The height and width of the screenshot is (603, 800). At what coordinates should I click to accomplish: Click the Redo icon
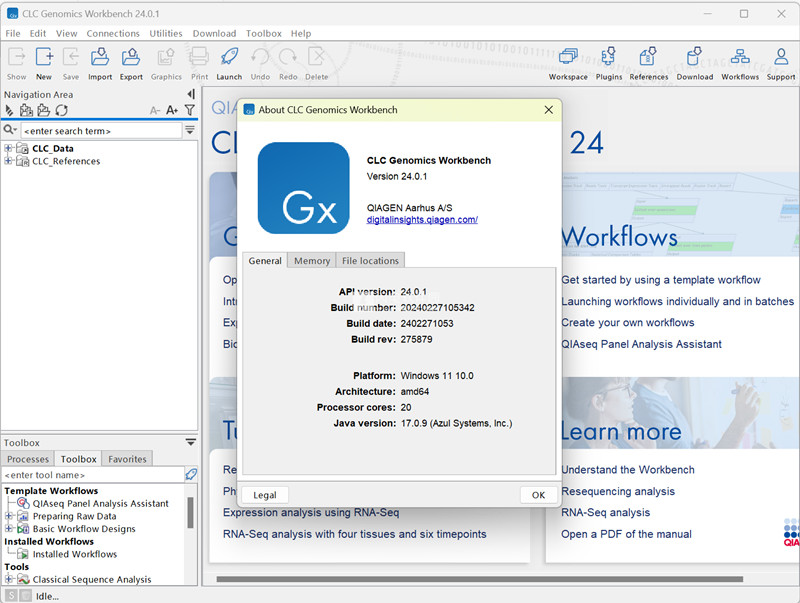point(288,64)
